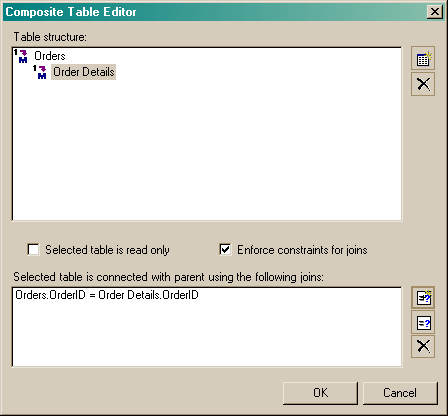Image resolution: width=448 pixels, height=416 pixels.
Task: Close the Composite Table Editor window
Action: point(435,12)
